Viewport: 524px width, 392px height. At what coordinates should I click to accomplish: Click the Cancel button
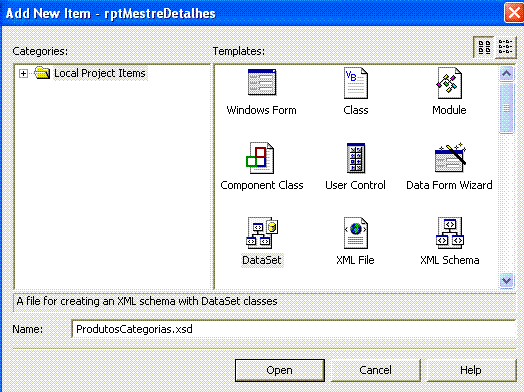(375, 370)
